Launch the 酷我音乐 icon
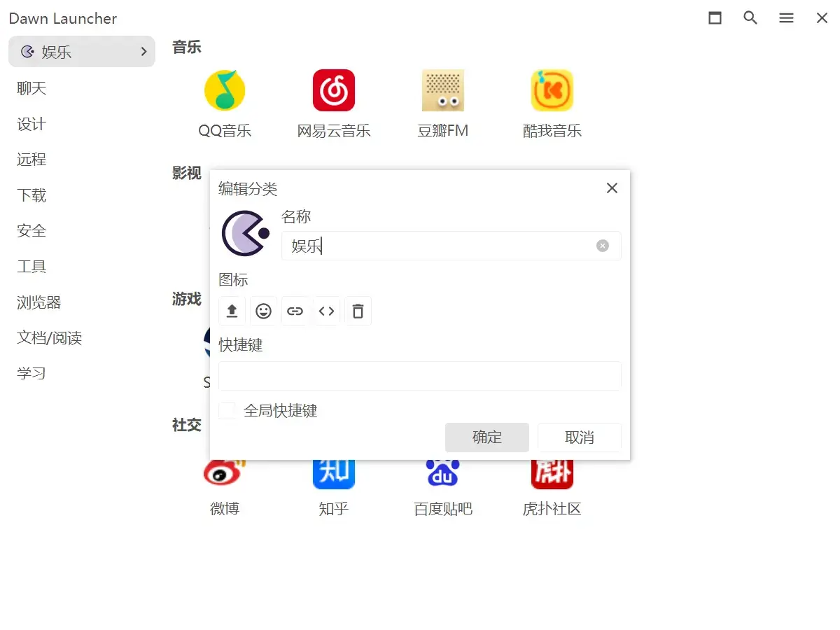Screen dimensions: 840x630 point(552,90)
